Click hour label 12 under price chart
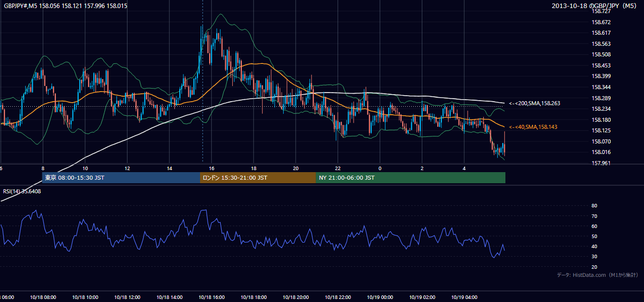Screen dimensions: 644x302 pyautogui.click(x=127, y=168)
